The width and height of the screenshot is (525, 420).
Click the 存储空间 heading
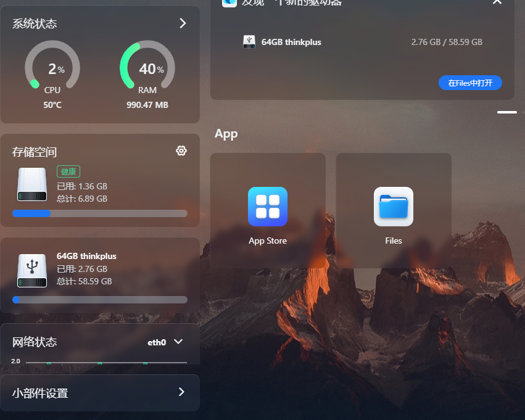(x=35, y=152)
